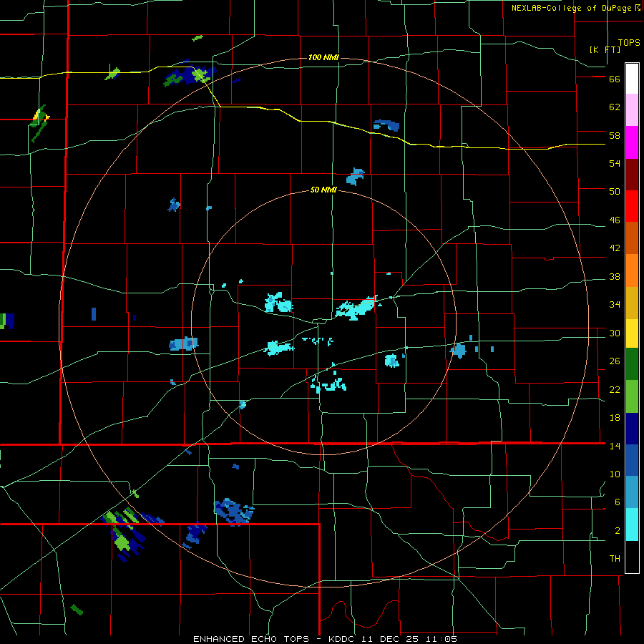644x644 pixels.
Task: Click the 62 legend value
Action: pyautogui.click(x=615, y=107)
